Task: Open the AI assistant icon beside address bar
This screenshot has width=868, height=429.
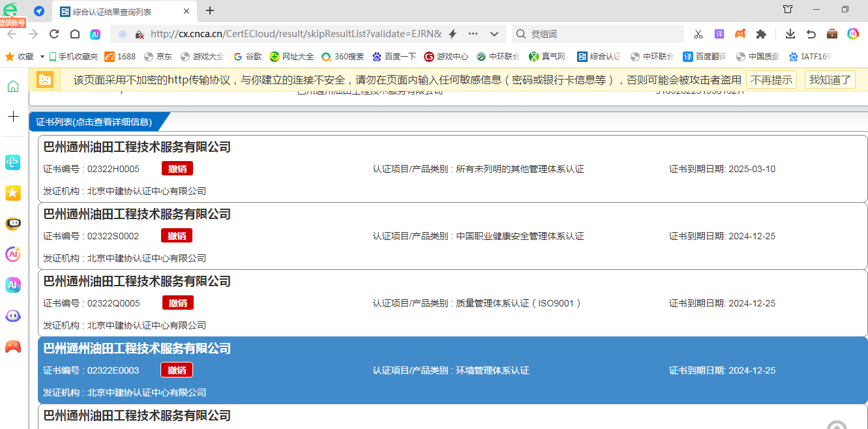Action: click(x=95, y=34)
